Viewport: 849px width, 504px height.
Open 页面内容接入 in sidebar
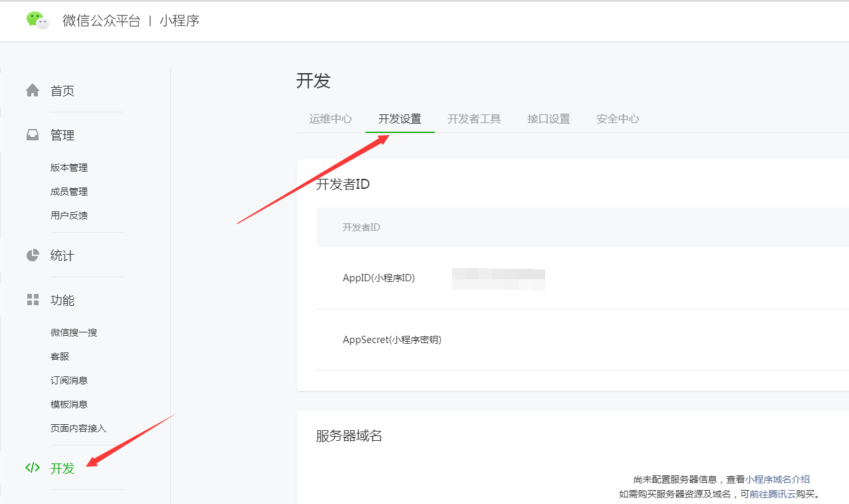click(78, 428)
